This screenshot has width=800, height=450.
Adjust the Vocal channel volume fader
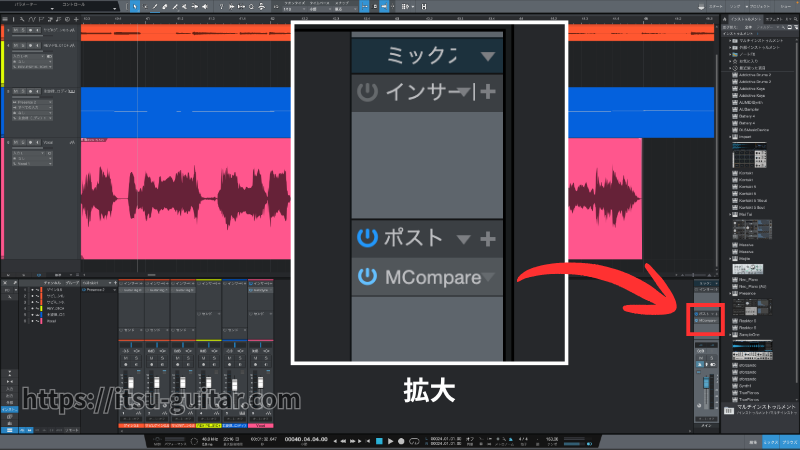coord(260,383)
